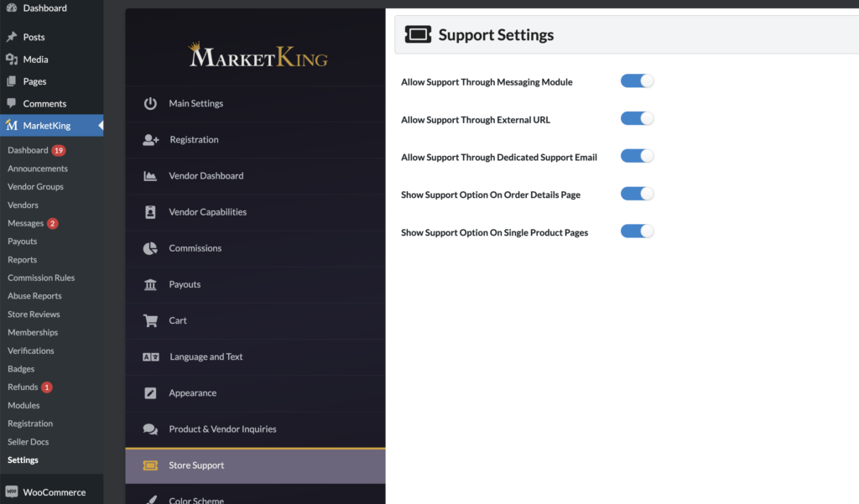Open Language and Text settings tab
The width and height of the screenshot is (859, 504).
[255, 356]
